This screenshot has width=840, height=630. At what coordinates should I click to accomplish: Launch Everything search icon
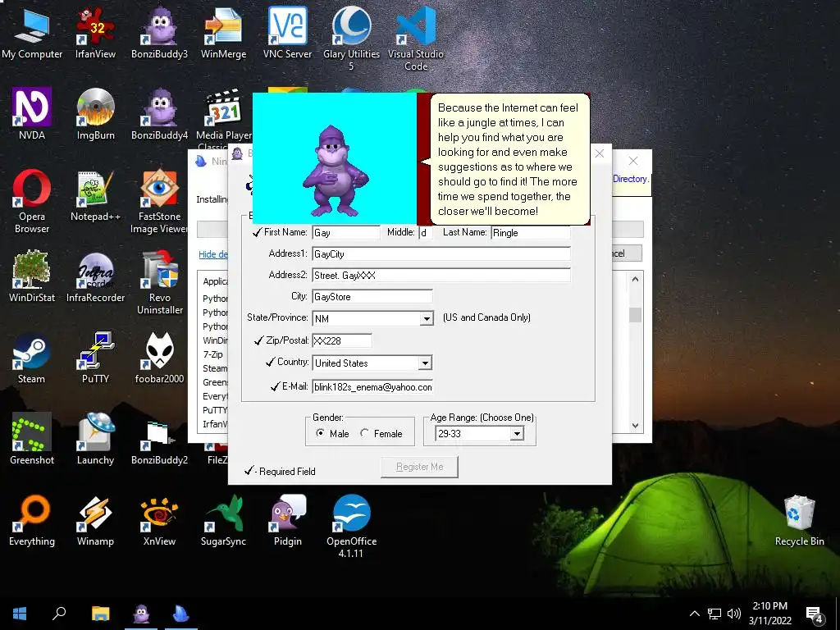(x=32, y=519)
